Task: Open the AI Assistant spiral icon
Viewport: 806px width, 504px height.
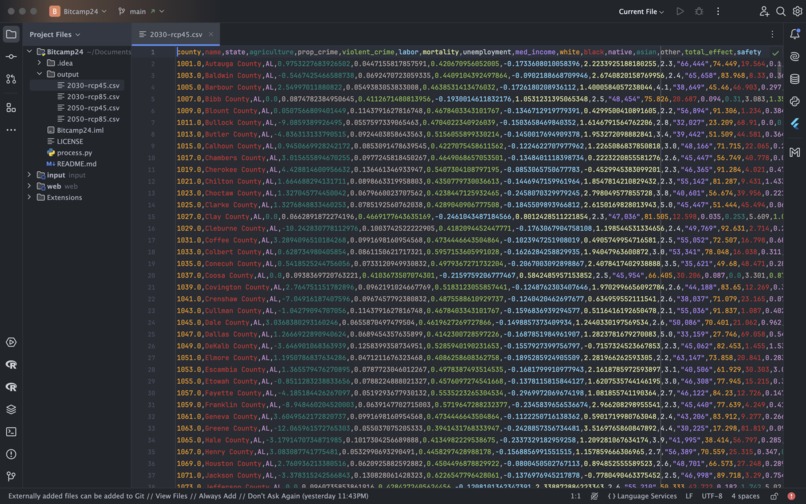Action: point(795,57)
